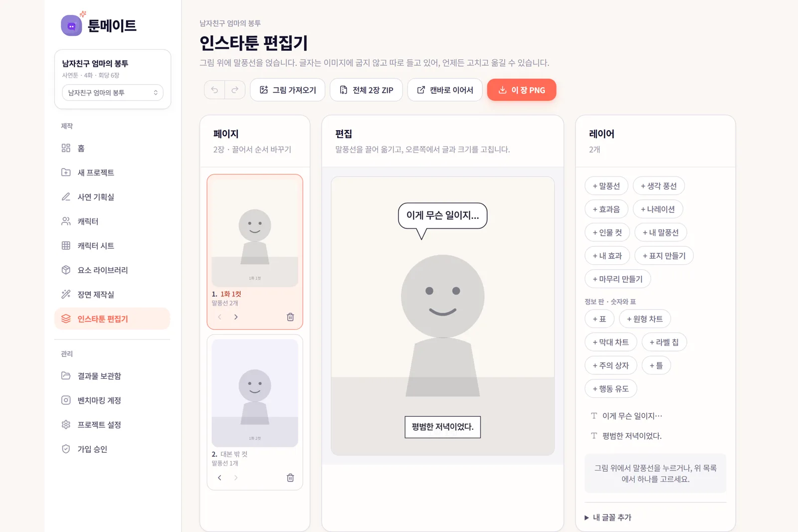Go to 사연 기획실

coord(112,197)
